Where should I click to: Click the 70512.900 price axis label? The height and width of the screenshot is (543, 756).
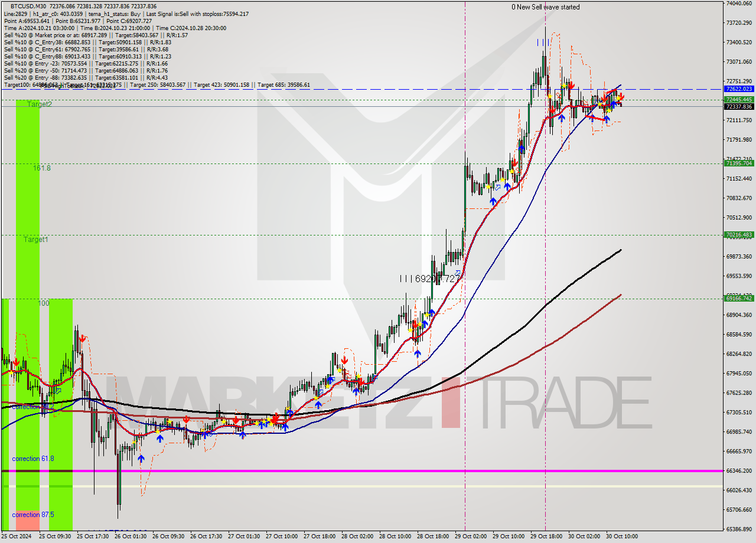coord(739,218)
